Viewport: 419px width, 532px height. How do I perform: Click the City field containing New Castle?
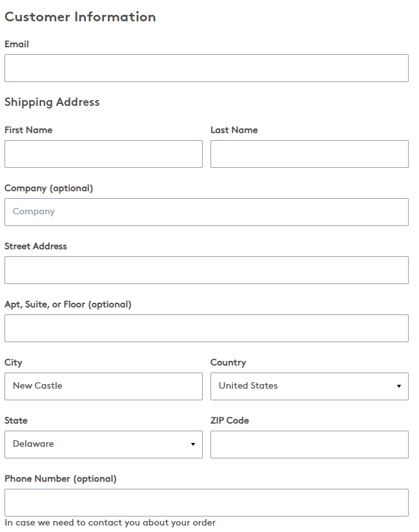pos(103,386)
